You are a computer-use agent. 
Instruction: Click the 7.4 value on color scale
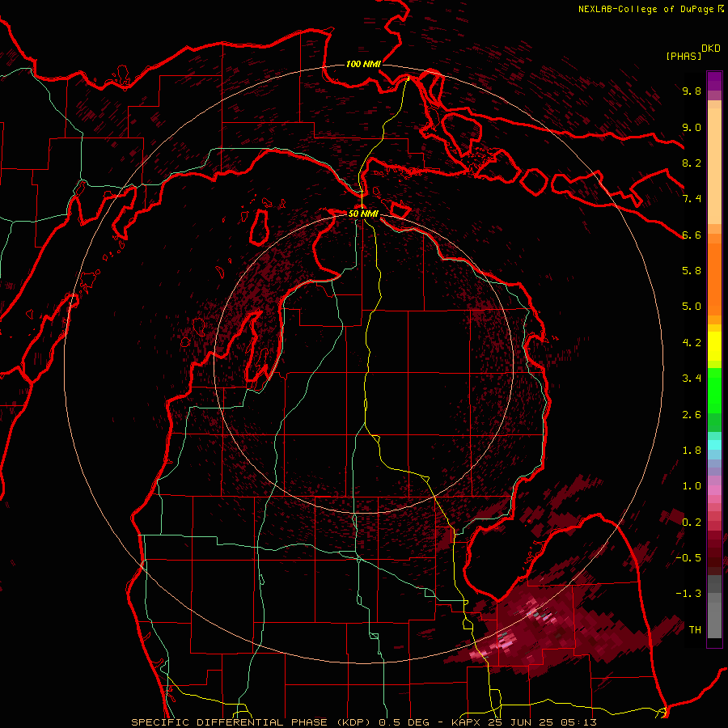click(692, 199)
